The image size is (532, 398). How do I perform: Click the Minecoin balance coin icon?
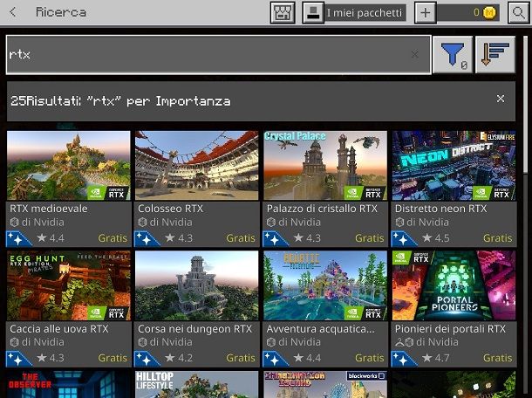tap(489, 13)
